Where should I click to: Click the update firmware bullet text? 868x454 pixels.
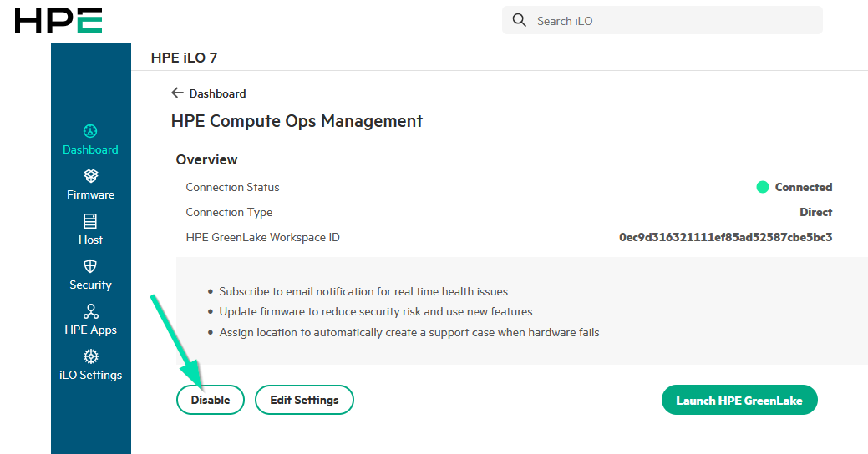376,311
